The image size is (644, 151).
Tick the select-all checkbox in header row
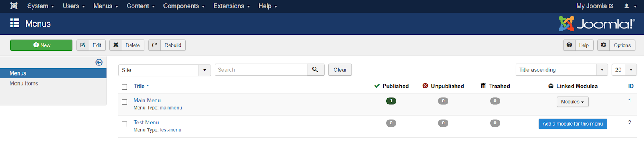point(124,87)
